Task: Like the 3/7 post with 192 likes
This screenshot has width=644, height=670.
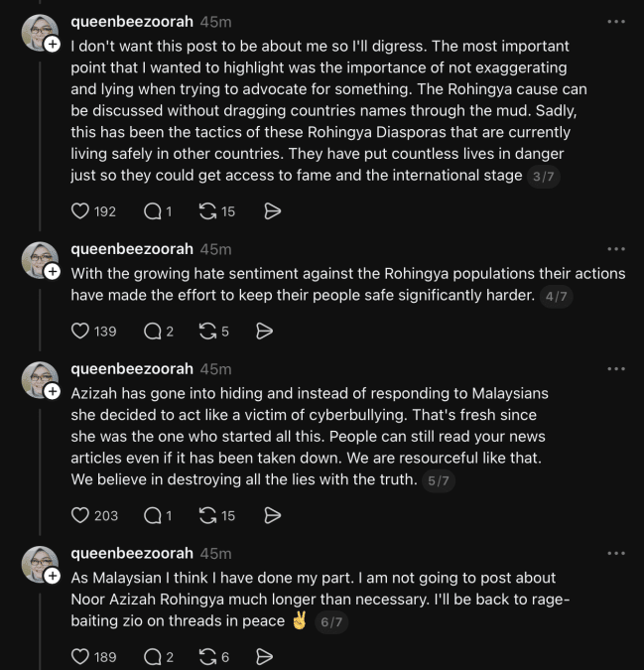Action: point(79,211)
